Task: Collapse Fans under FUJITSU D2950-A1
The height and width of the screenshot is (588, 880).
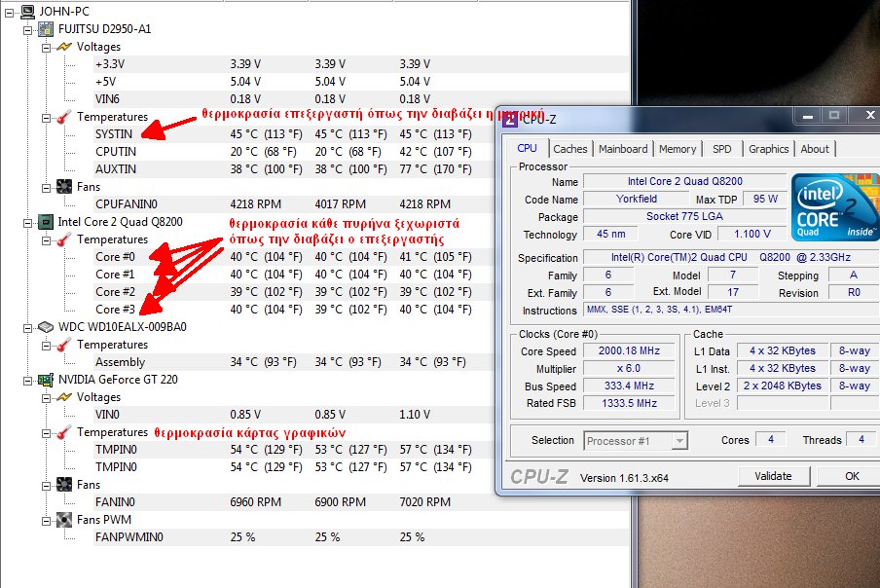Action: pyautogui.click(x=46, y=188)
